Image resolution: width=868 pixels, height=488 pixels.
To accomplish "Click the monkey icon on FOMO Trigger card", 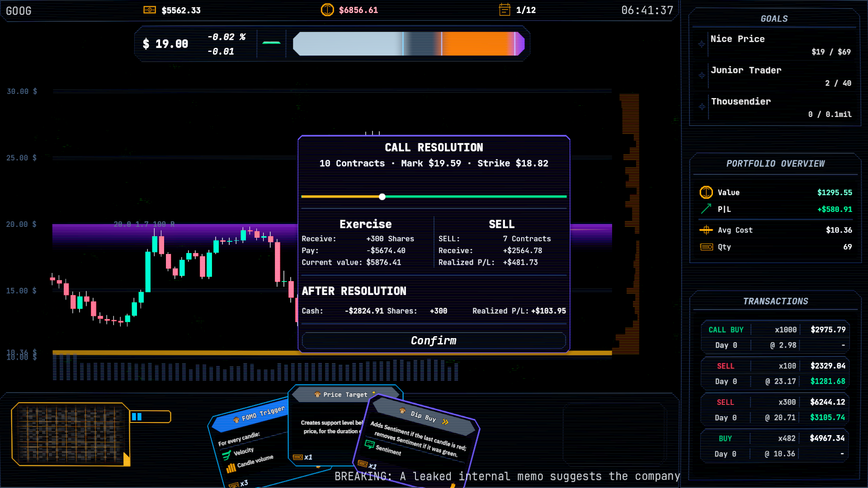I will point(236,420).
